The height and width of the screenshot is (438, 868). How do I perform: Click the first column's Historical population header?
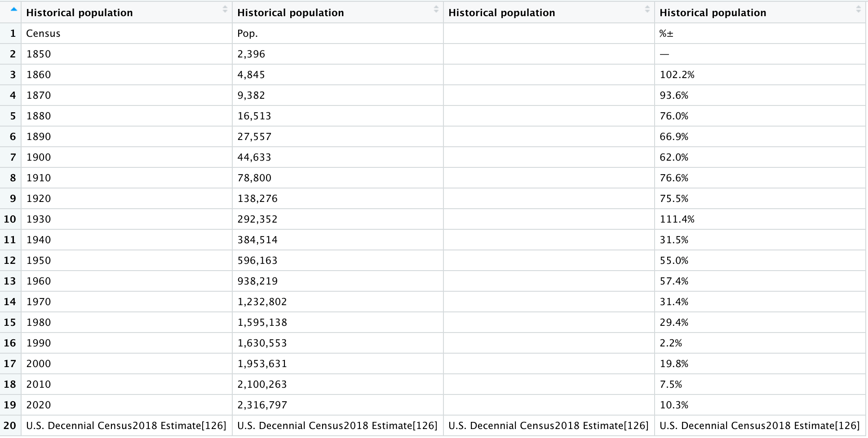tap(80, 13)
